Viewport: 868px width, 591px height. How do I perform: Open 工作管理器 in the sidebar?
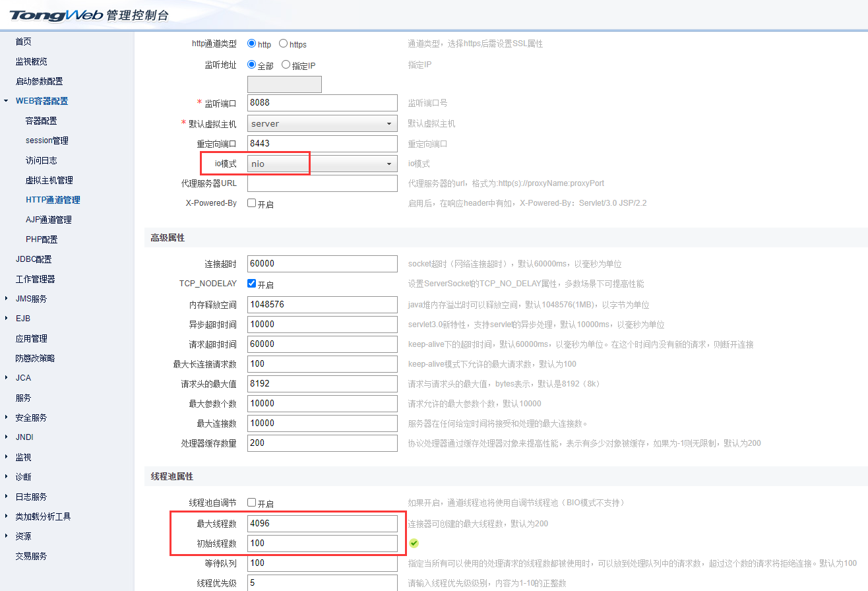36,279
